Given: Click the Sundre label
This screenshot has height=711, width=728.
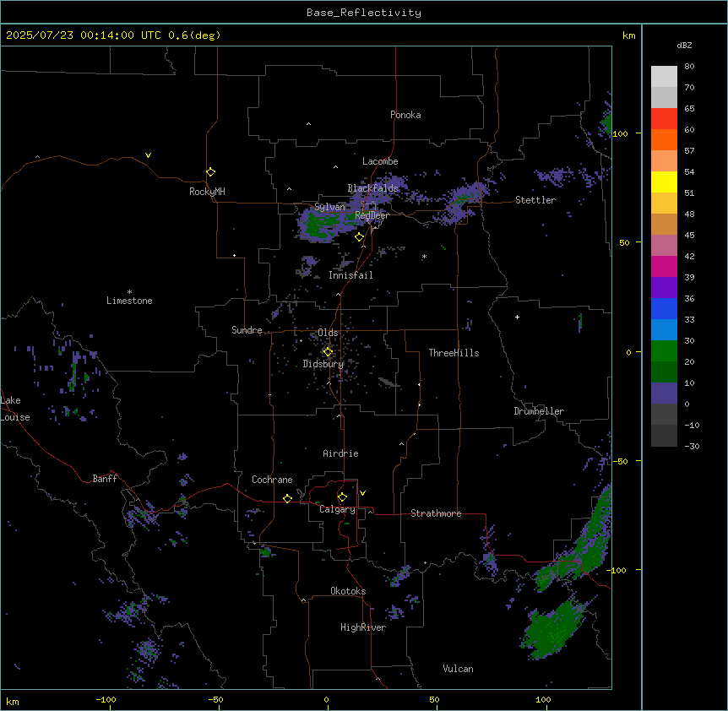Looking at the screenshot, I should [247, 330].
